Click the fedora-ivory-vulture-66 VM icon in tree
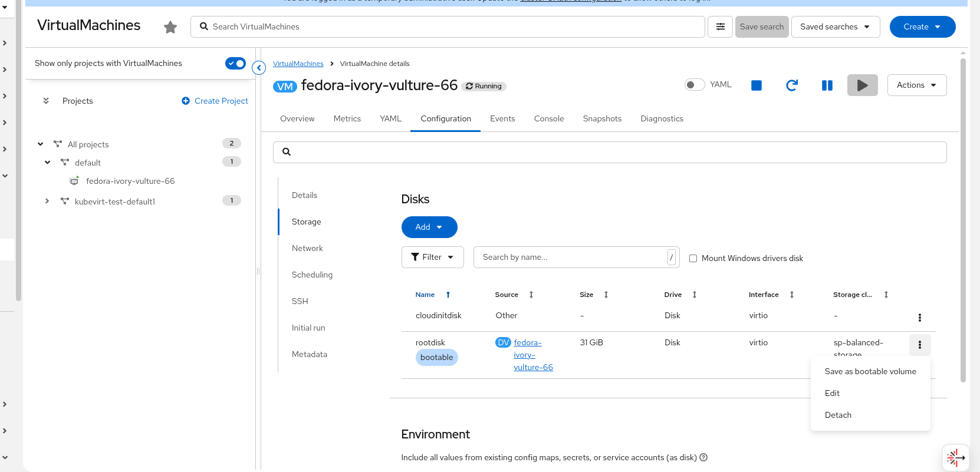The image size is (980, 472). tap(74, 181)
